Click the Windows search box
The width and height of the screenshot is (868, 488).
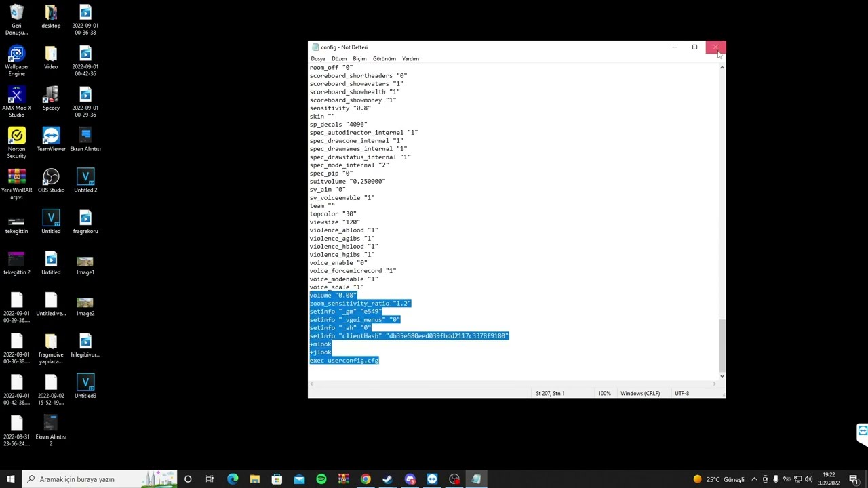(99, 479)
